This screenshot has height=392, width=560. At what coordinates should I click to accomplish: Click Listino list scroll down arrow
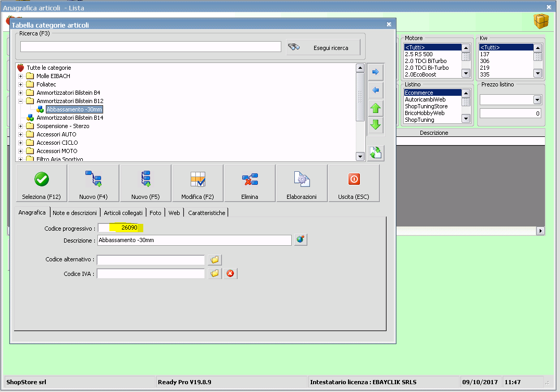tap(466, 119)
